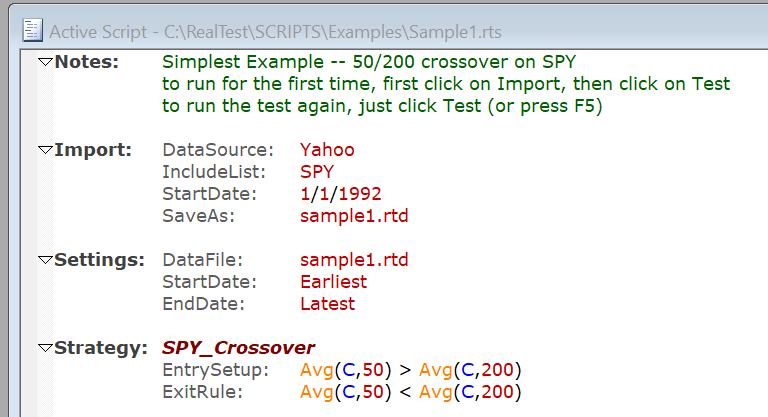Collapse the Notes section triangle
Image resolution: width=768 pixels, height=417 pixels.
pyautogui.click(x=45, y=63)
